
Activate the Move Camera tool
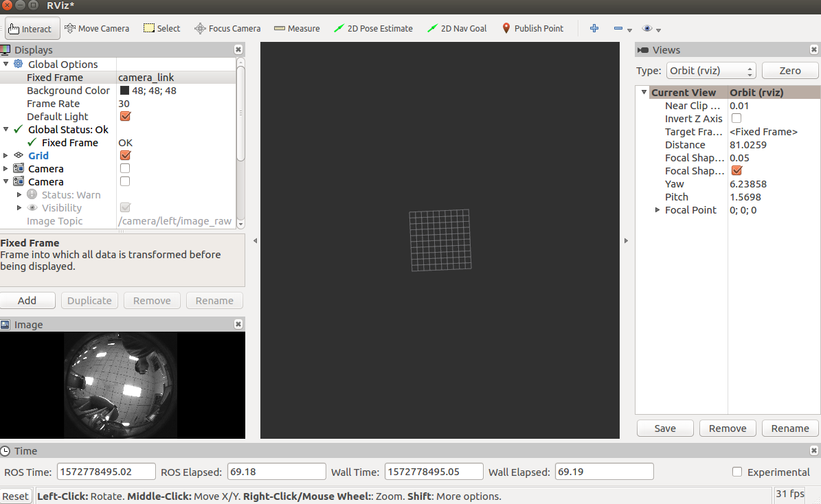97,28
